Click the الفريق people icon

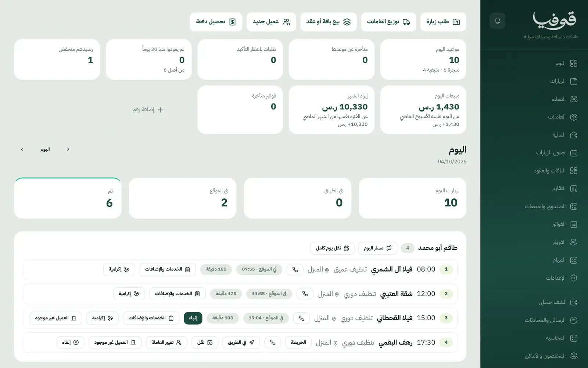[574, 242]
